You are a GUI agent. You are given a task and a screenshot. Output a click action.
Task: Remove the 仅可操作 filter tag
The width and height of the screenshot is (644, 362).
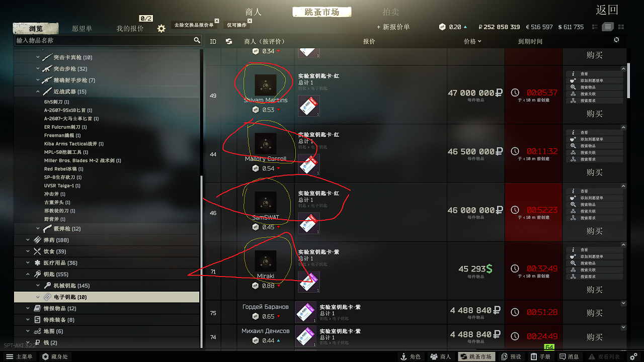click(248, 21)
